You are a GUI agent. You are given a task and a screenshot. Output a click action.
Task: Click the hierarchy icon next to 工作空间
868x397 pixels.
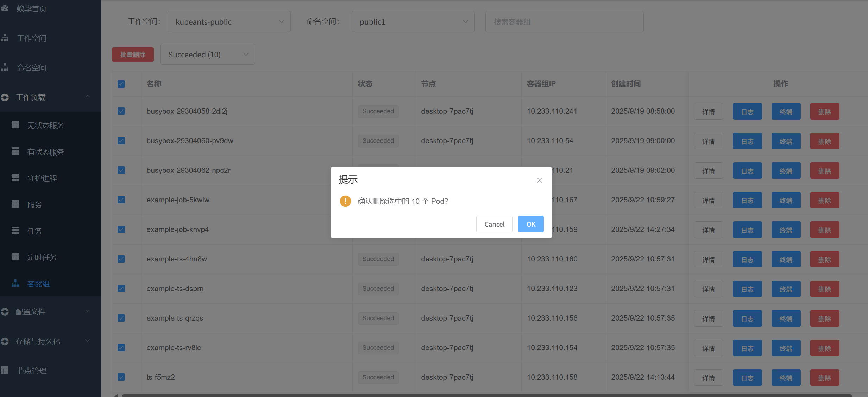pyautogui.click(x=5, y=38)
